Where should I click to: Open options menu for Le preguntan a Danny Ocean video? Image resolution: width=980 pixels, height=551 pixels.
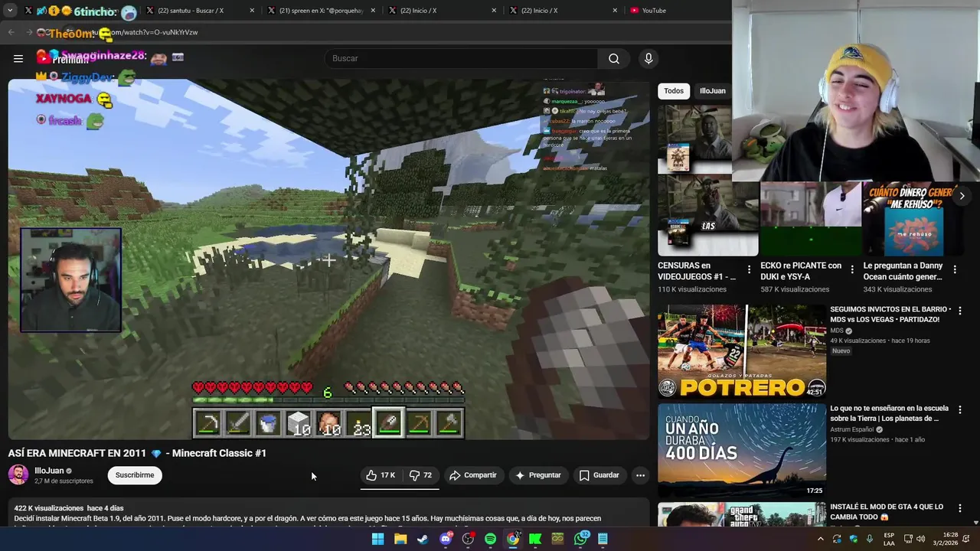click(x=955, y=269)
